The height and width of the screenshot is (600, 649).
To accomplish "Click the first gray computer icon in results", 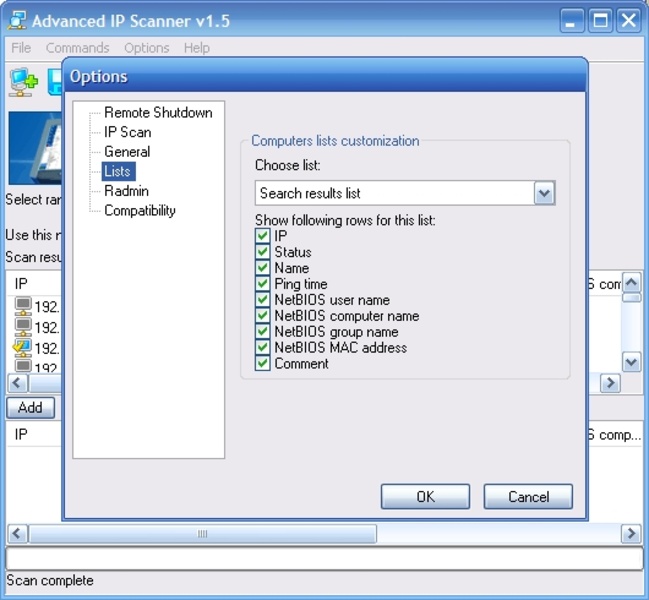I will 23,307.
